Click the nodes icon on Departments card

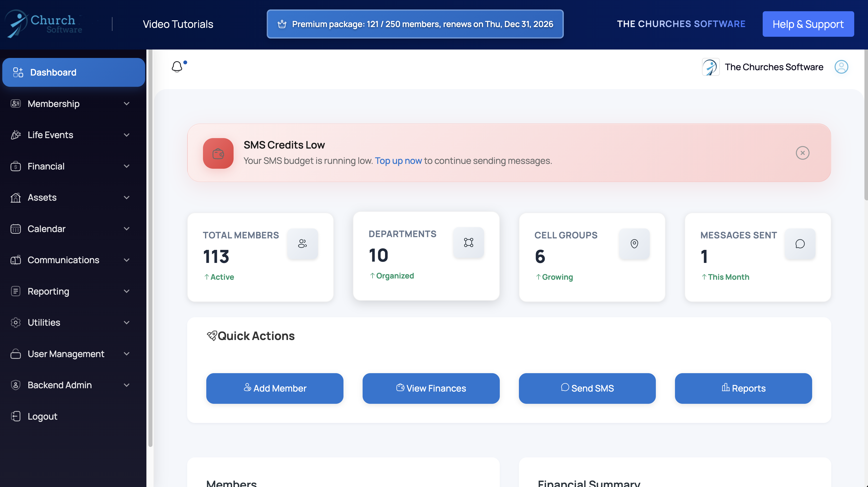[468, 242]
